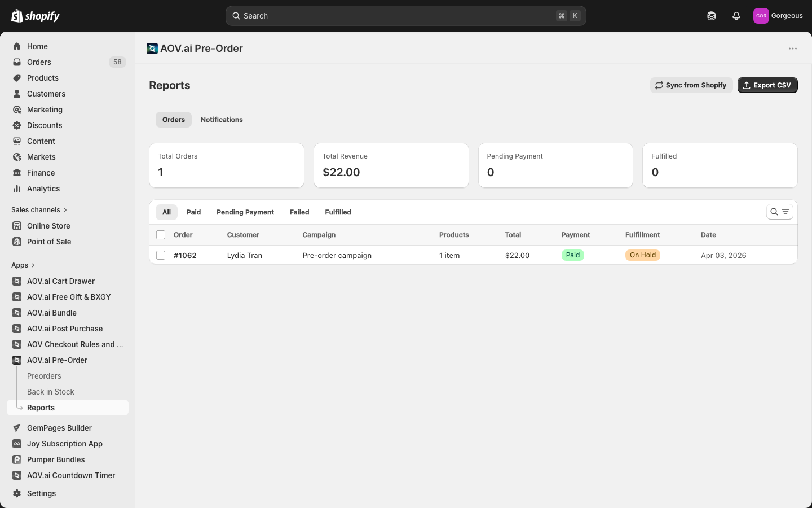
Task: Filter the table by Fulfilled
Action: [338, 212]
